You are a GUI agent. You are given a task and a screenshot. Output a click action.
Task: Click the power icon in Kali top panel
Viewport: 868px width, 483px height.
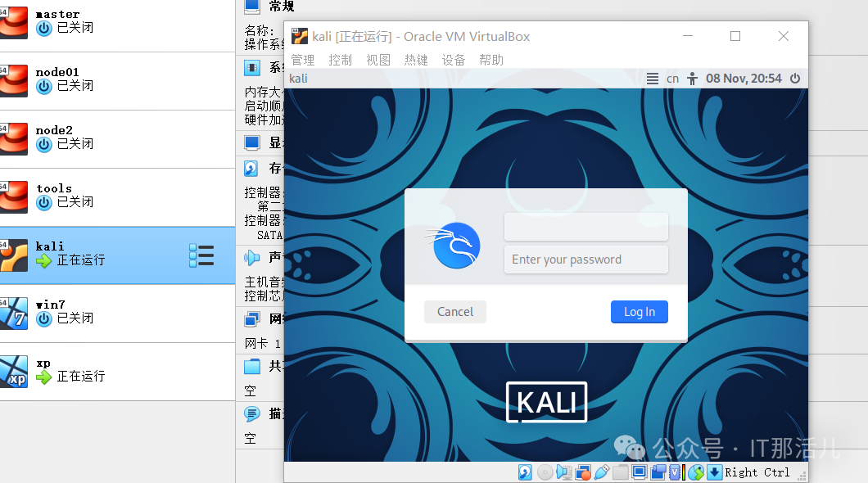click(x=795, y=79)
